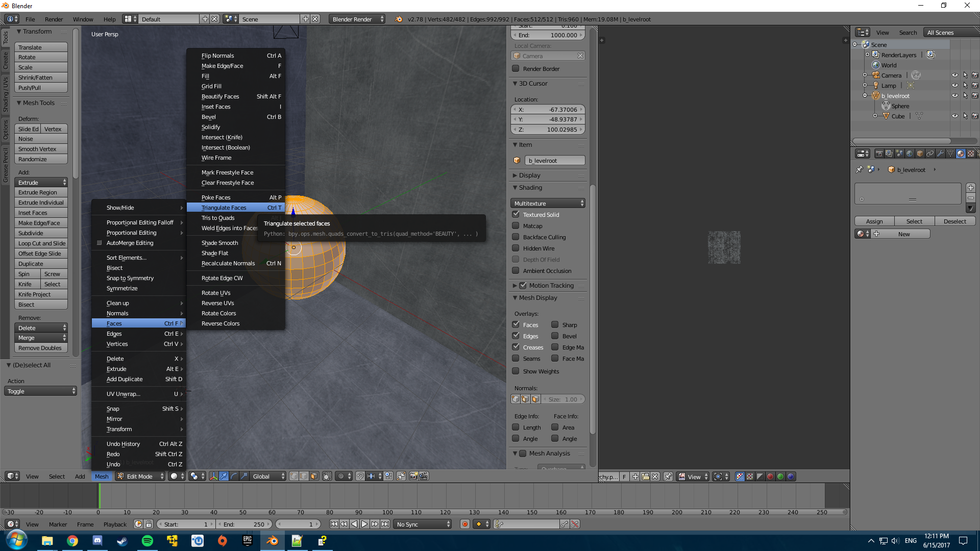
Task: Add material slot with plus icon
Action: tap(971, 188)
